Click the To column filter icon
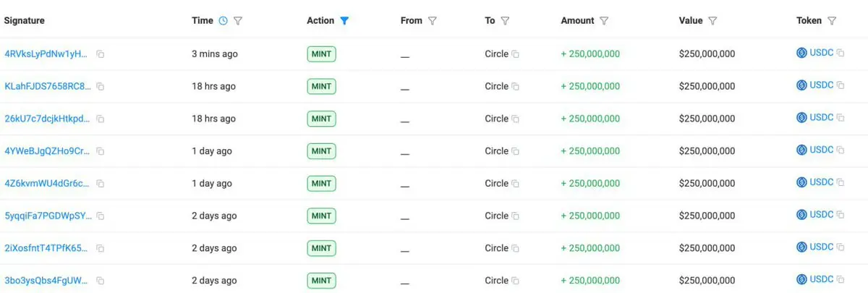 [505, 21]
